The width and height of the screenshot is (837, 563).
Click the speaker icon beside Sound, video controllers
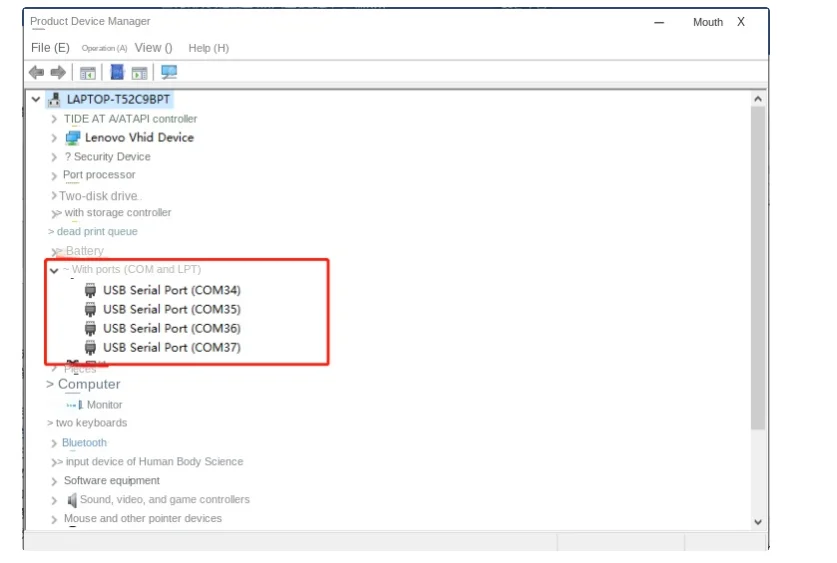click(x=72, y=500)
